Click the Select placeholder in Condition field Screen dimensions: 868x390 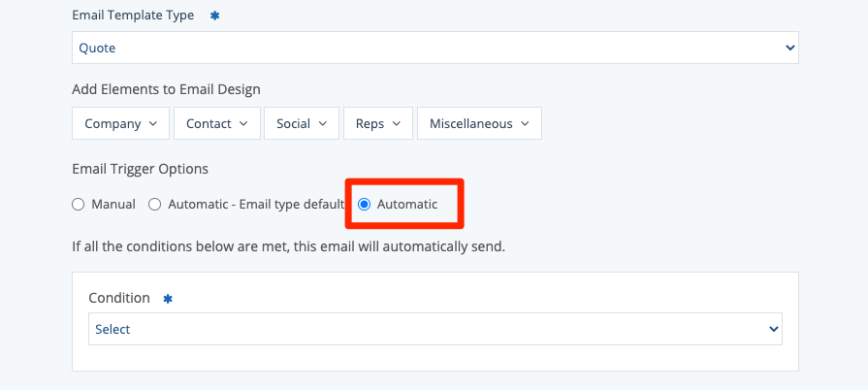(113, 329)
